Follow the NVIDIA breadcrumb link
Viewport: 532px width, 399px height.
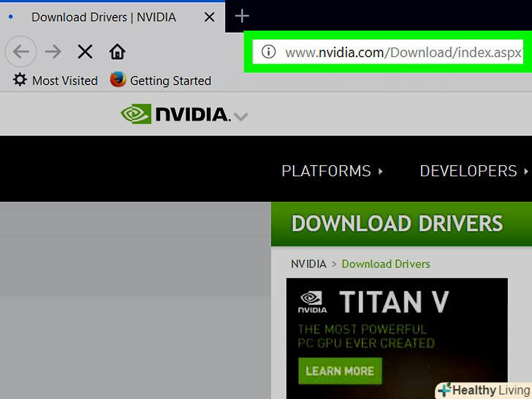(x=308, y=264)
